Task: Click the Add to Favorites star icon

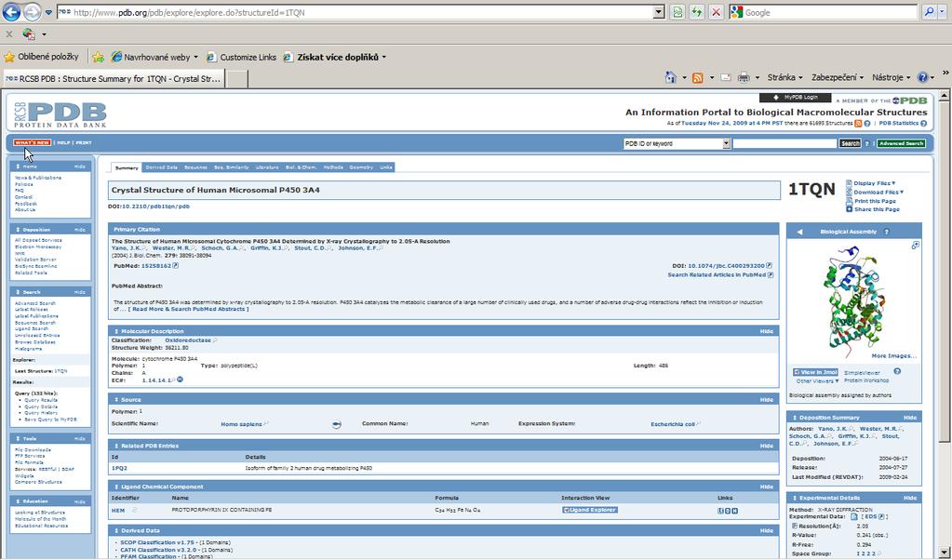Action: pos(98,57)
